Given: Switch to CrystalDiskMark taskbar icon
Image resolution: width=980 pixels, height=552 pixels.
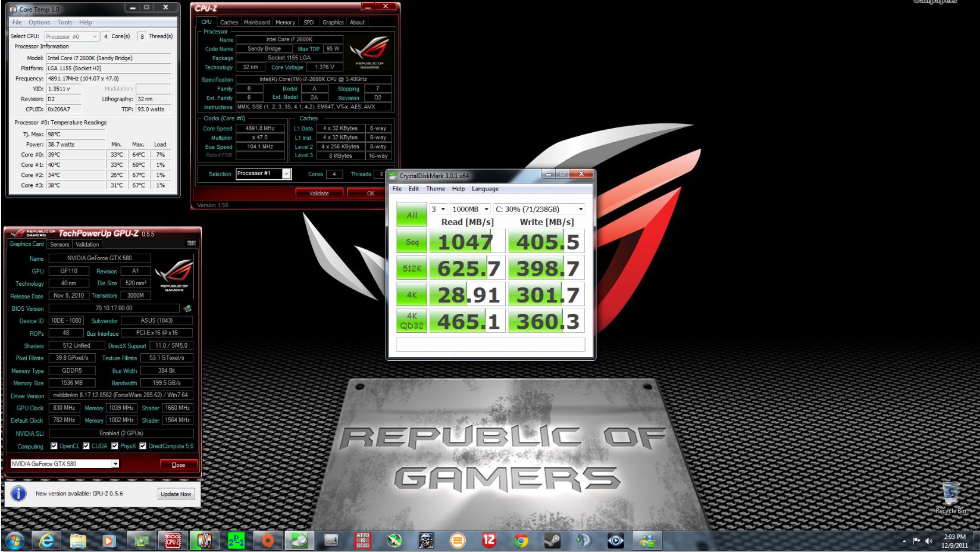Looking at the screenshot, I should [299, 541].
